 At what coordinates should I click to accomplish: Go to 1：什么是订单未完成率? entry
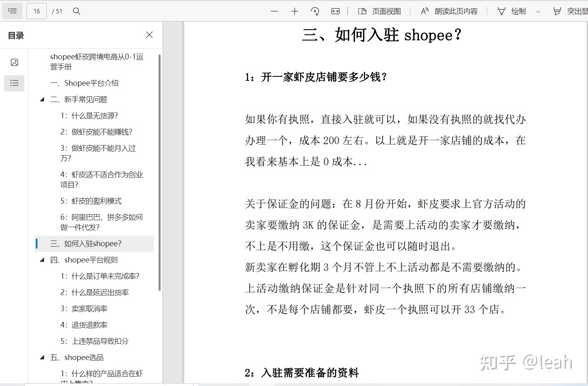click(100, 276)
